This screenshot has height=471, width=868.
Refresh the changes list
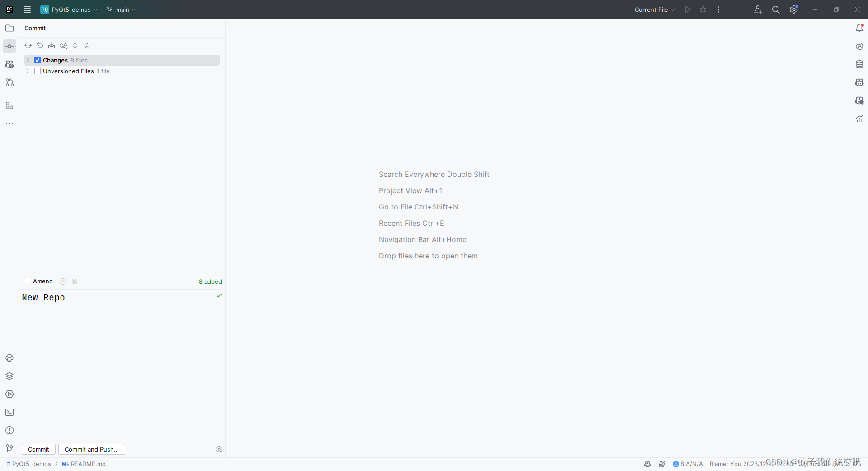click(28, 45)
